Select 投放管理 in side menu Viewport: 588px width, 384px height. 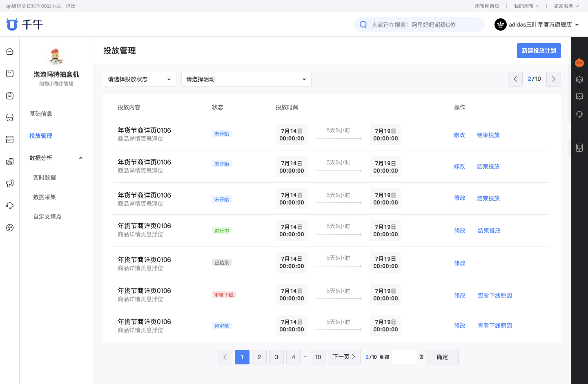(x=41, y=136)
